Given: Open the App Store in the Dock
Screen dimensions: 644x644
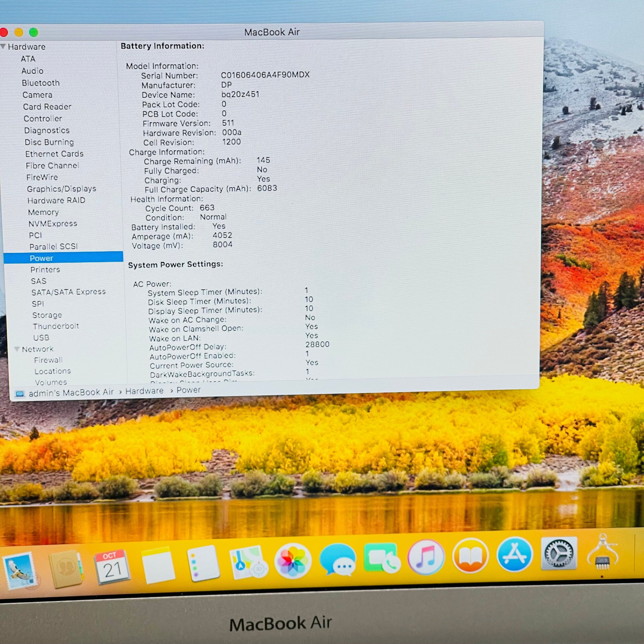Looking at the screenshot, I should (x=515, y=554).
